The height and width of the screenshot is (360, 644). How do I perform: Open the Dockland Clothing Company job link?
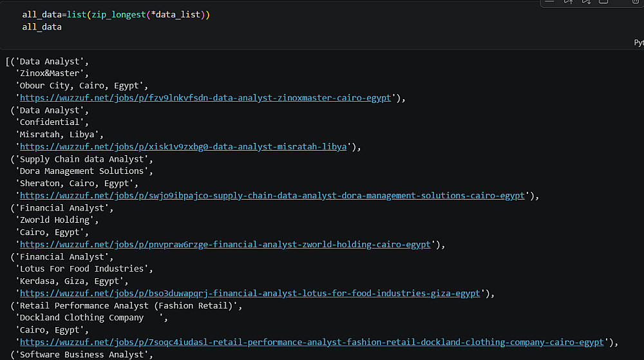coord(312,343)
